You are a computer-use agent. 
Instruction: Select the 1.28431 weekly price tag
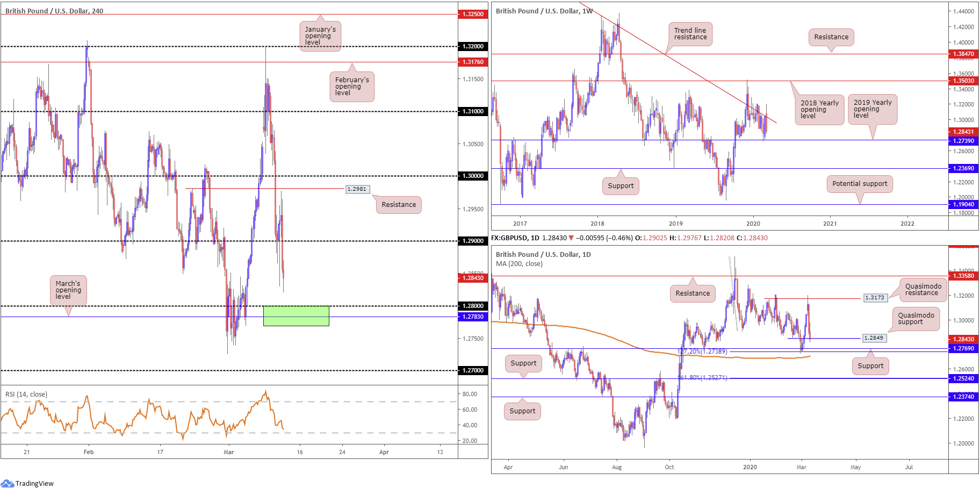point(963,132)
